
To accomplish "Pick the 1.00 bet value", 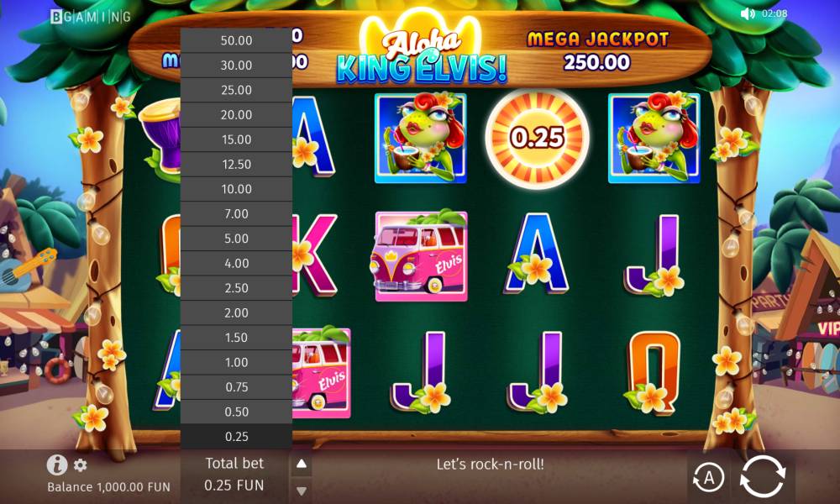I will (236, 362).
